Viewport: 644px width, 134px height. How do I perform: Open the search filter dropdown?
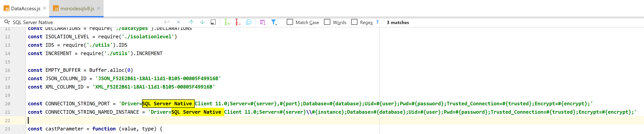coord(274,22)
